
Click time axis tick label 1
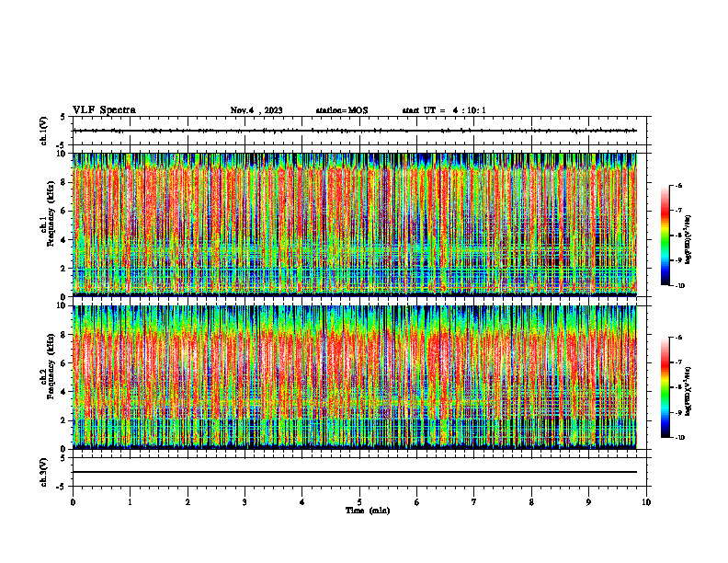130,502
